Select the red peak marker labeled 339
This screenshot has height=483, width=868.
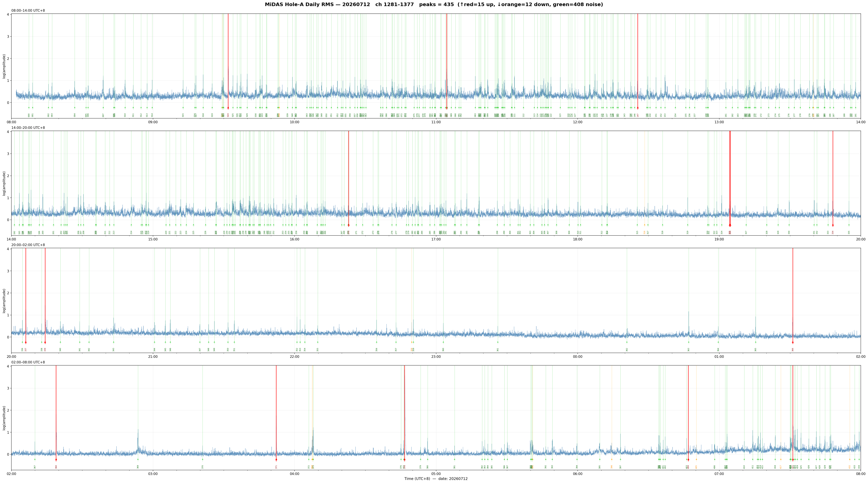[45, 342]
